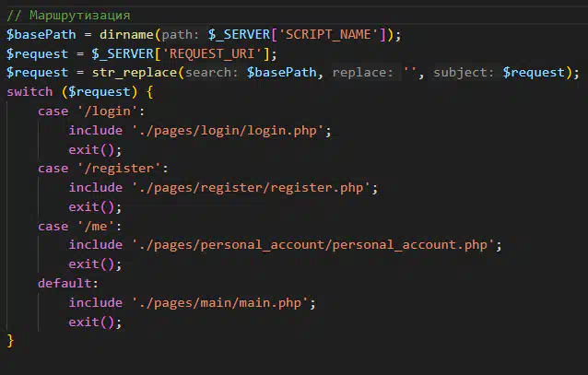Click the 'search:' parameter hint

212,73
